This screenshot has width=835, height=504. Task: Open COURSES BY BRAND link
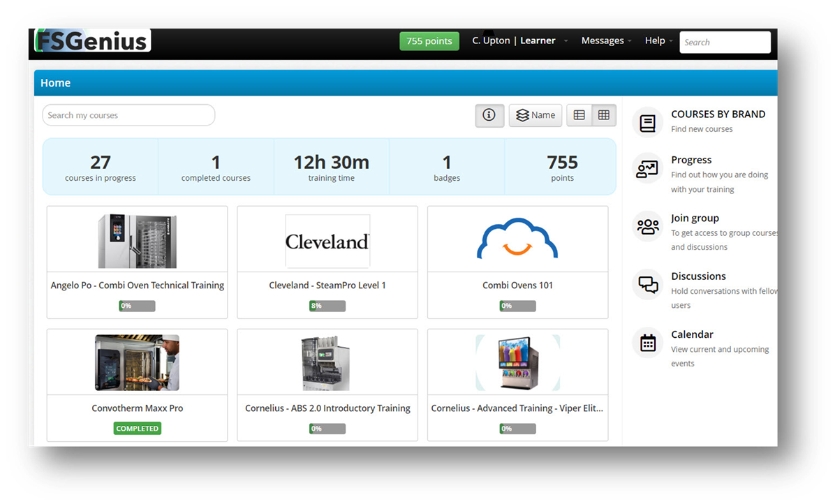[x=718, y=114]
